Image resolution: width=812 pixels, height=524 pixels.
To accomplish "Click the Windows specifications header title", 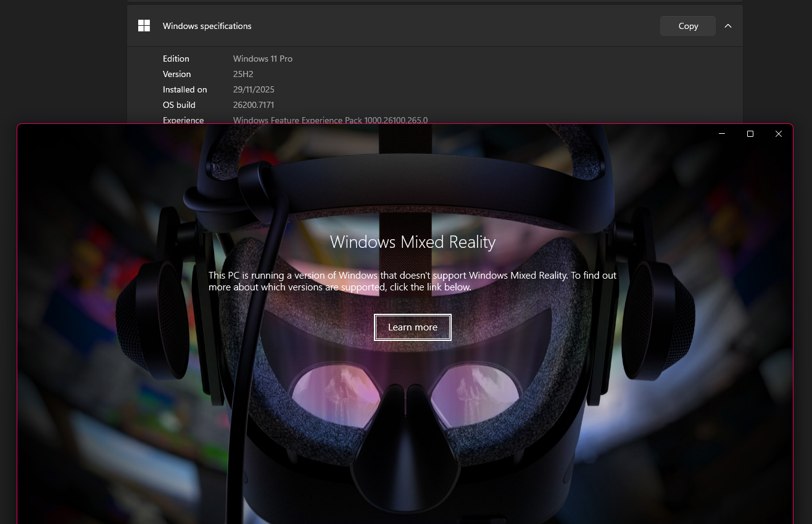I will (x=207, y=26).
